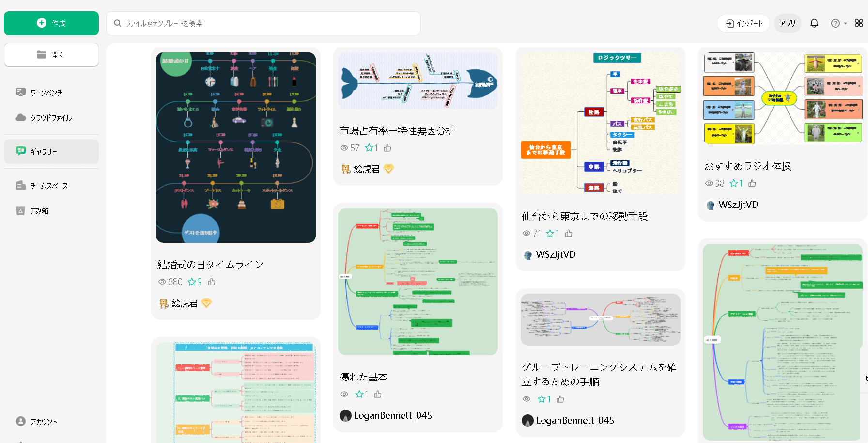
Task: Open the four-squares grid icon in the top bar
Action: point(859,23)
